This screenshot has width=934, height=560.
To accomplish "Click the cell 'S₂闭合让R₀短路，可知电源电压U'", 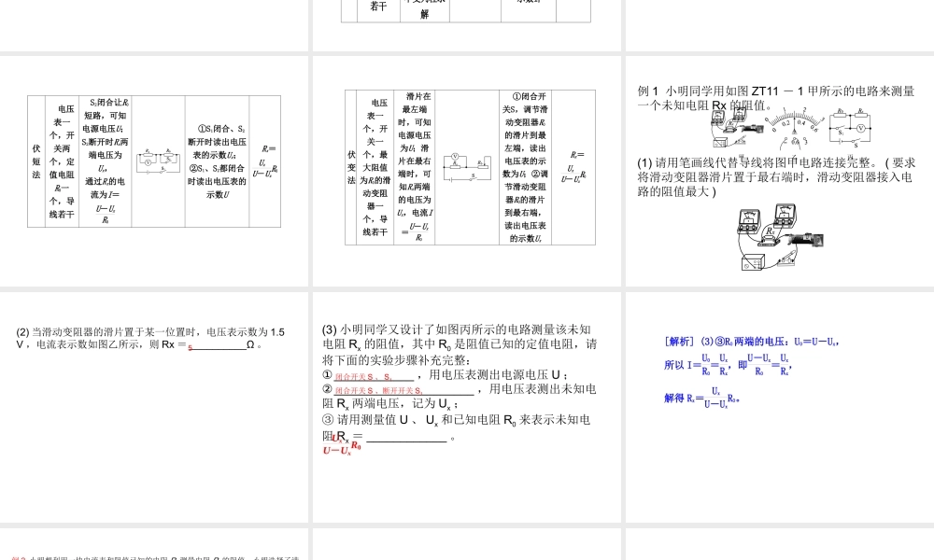I will (105, 161).
